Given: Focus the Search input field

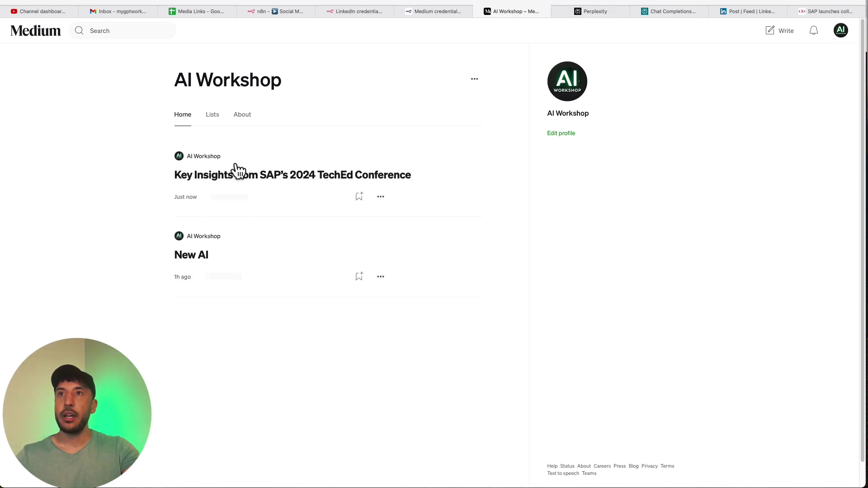Looking at the screenshot, I should (x=123, y=31).
